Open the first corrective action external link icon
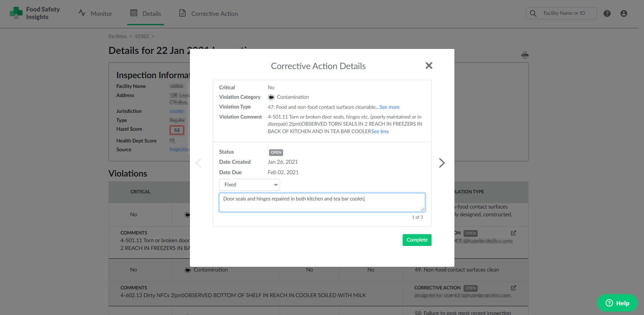This screenshot has height=315, width=644. (513, 232)
